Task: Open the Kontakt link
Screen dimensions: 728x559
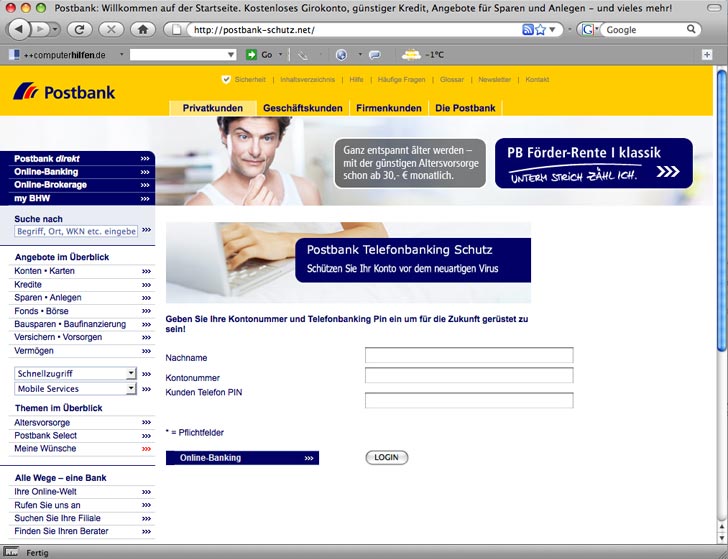Action: (x=537, y=79)
